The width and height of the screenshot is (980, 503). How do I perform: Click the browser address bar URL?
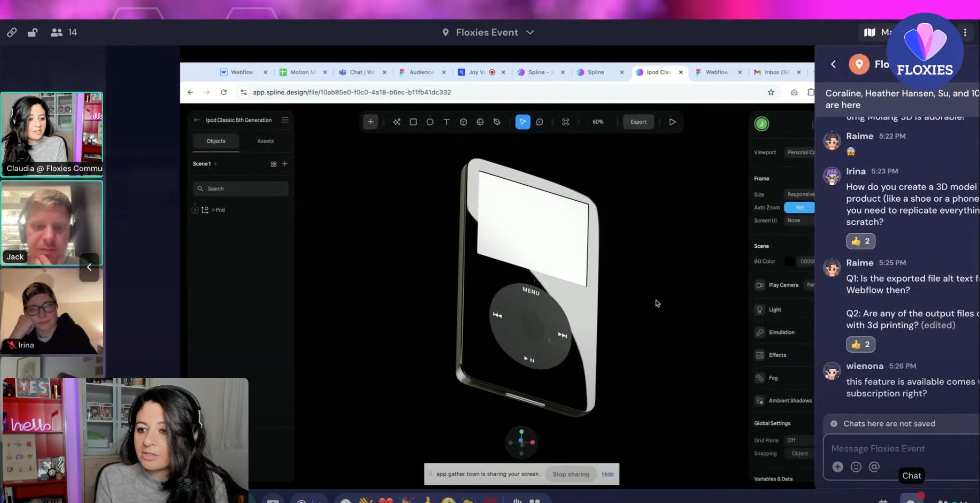tap(352, 92)
